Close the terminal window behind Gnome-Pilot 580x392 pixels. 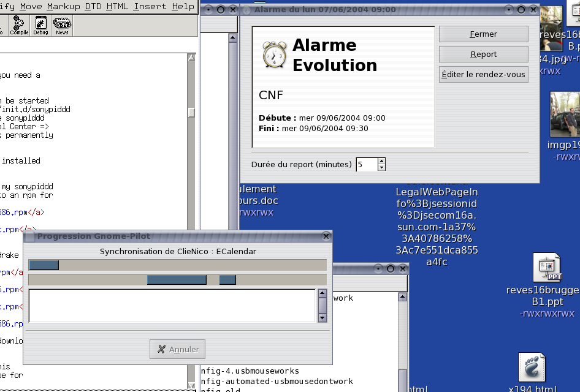(x=403, y=269)
